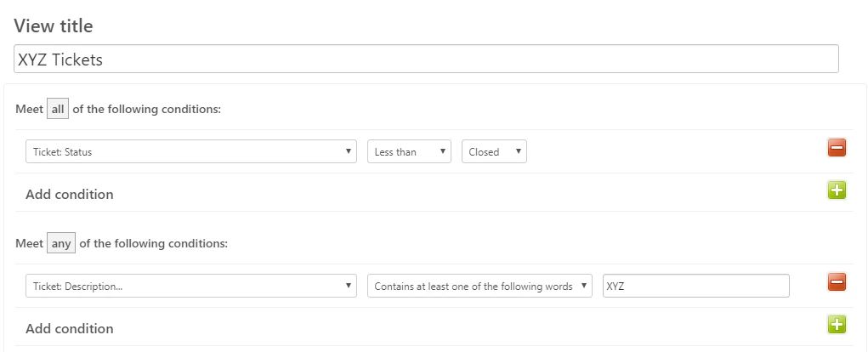Click 'of the following conditions:' text beside 'any'
The height and width of the screenshot is (352, 868).
click(153, 243)
